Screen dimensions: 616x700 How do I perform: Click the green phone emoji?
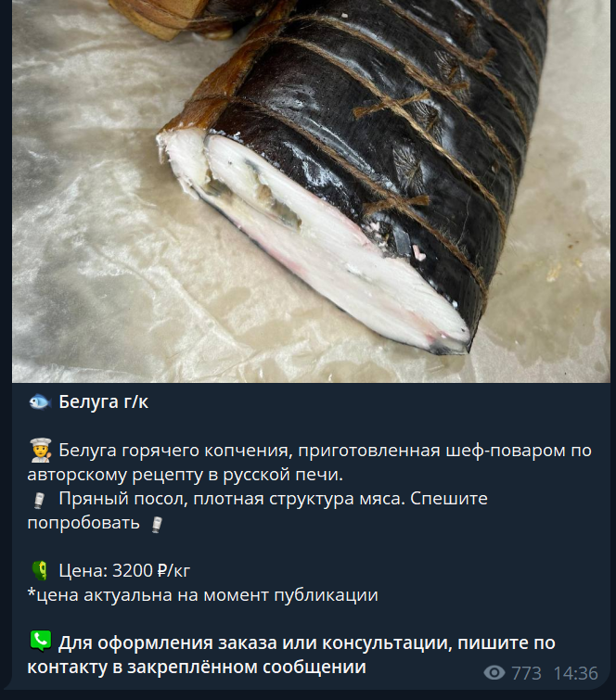point(41,641)
